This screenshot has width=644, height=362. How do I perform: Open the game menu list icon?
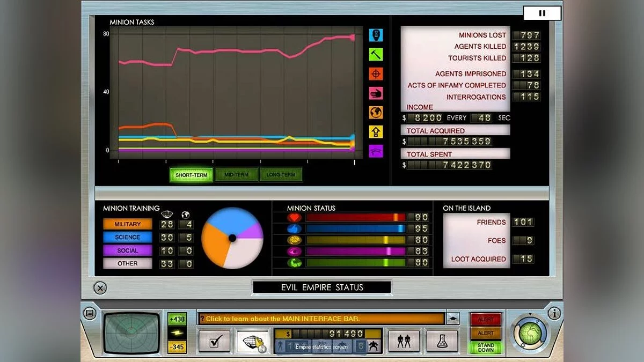coord(90,313)
